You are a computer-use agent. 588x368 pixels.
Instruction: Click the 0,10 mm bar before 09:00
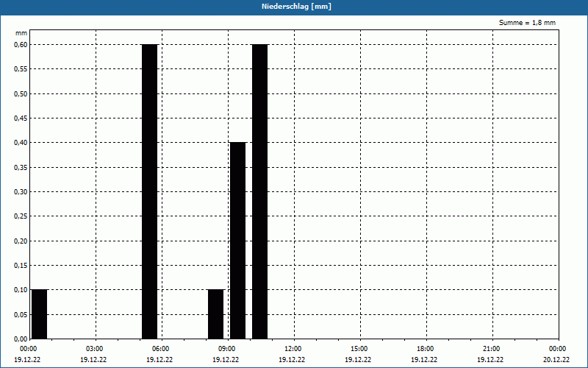215,314
